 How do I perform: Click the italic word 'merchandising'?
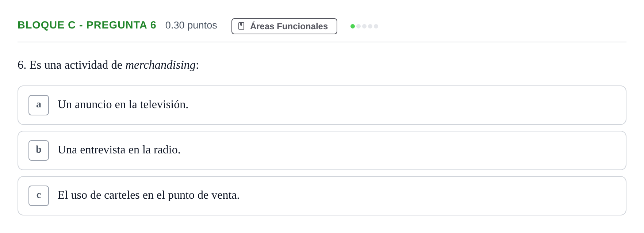161,65
